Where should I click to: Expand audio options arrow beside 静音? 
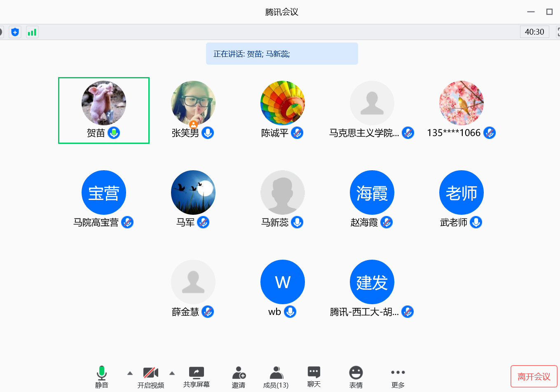coord(130,373)
